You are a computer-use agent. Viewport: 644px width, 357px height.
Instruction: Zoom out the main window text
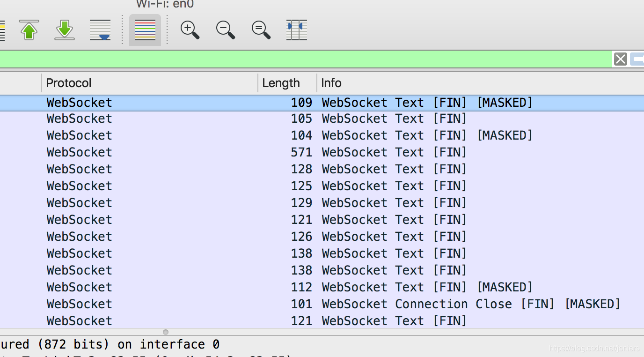click(x=226, y=30)
